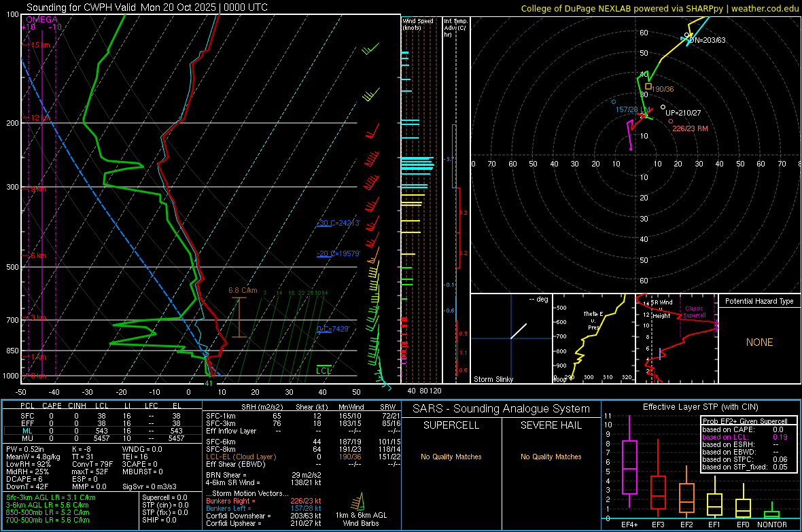Click the 12 km height marker
The height and width of the screenshot is (532, 802).
click(40, 118)
